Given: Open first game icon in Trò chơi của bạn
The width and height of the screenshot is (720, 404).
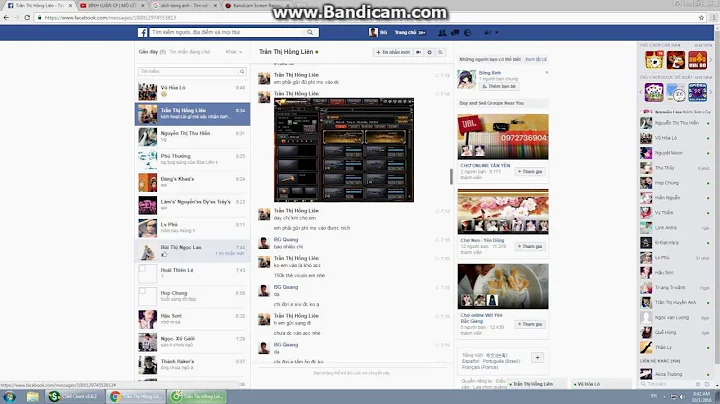Looking at the screenshot, I should click(653, 60).
